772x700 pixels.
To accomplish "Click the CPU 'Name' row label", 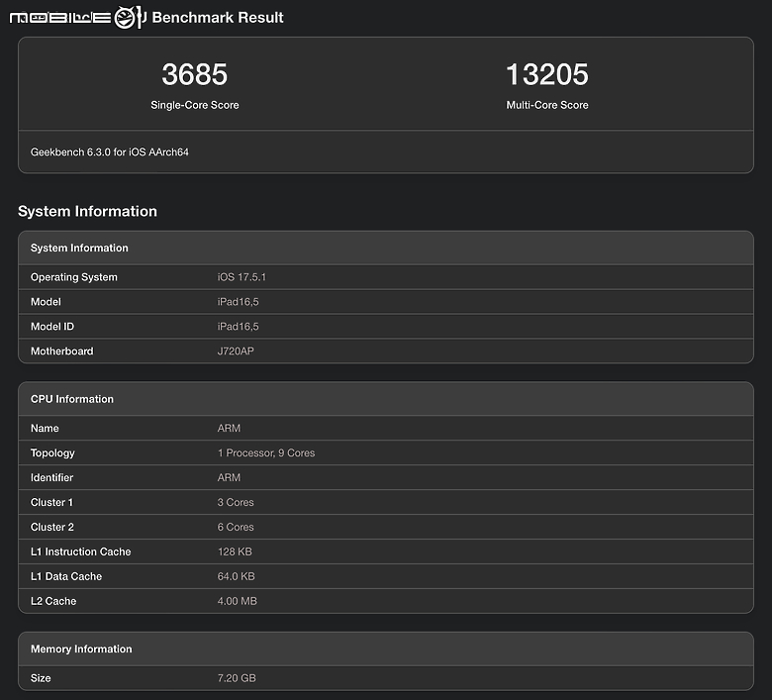I will [x=45, y=428].
